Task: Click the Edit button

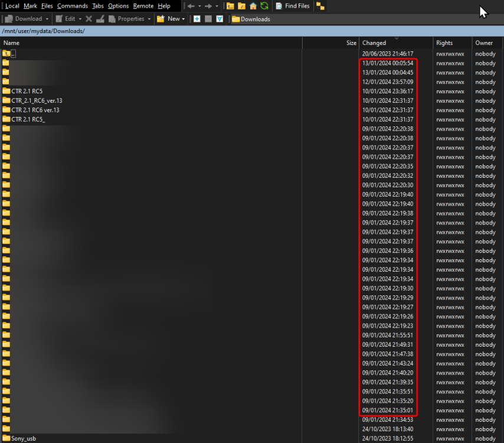Action: [x=66, y=19]
